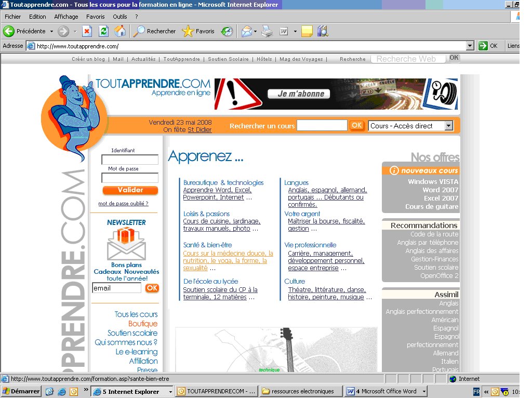Expand the Précédente history dropdown arrow
The width and height of the screenshot is (532, 398).
[x=51, y=31]
